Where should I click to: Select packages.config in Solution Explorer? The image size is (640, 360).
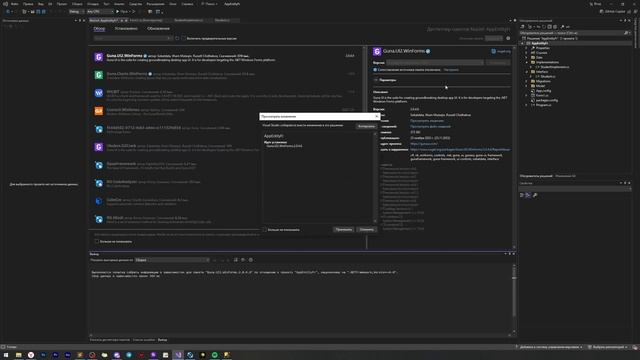547,100
